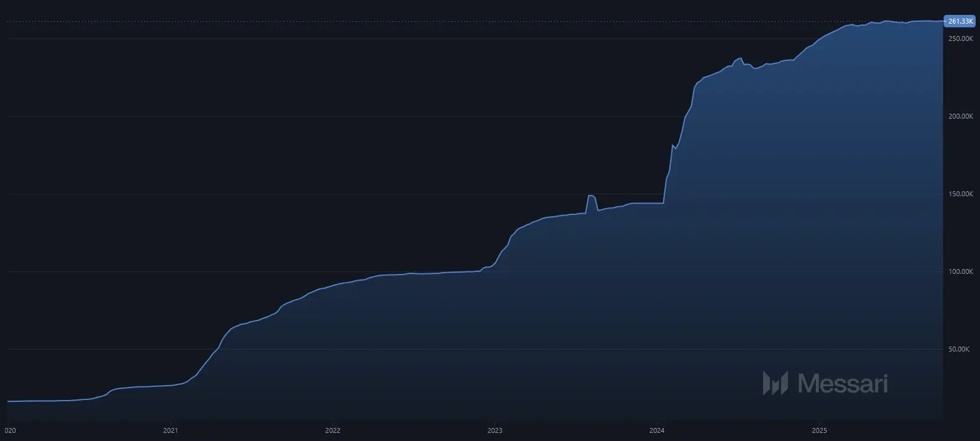The width and height of the screenshot is (980, 441).
Task: Click the mid-2023 spike peak on the line
Action: tap(590, 196)
